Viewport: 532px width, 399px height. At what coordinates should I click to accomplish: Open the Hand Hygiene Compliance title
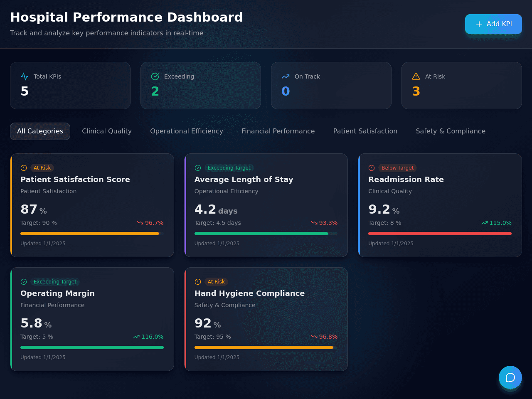(249, 293)
